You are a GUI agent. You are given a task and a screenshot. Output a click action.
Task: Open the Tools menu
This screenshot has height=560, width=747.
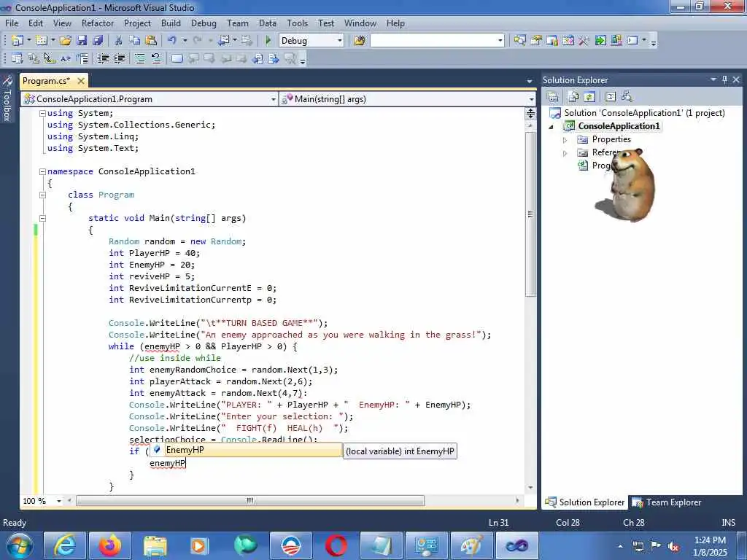point(297,23)
